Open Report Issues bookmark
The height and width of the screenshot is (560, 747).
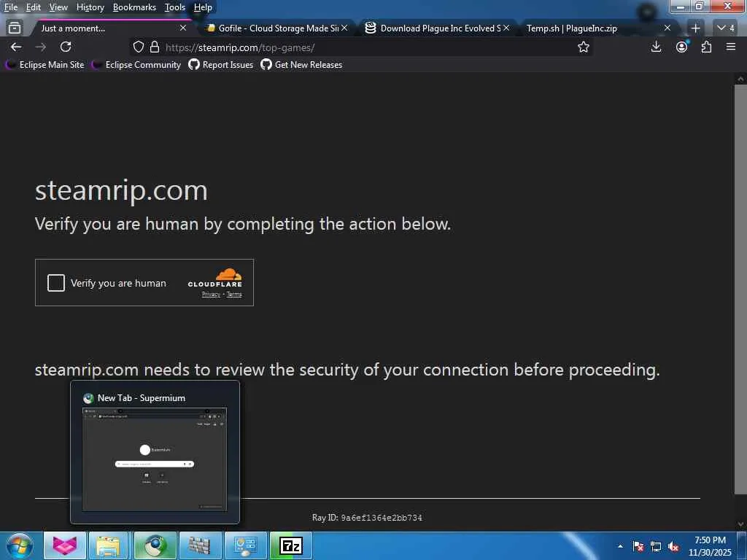coord(221,65)
